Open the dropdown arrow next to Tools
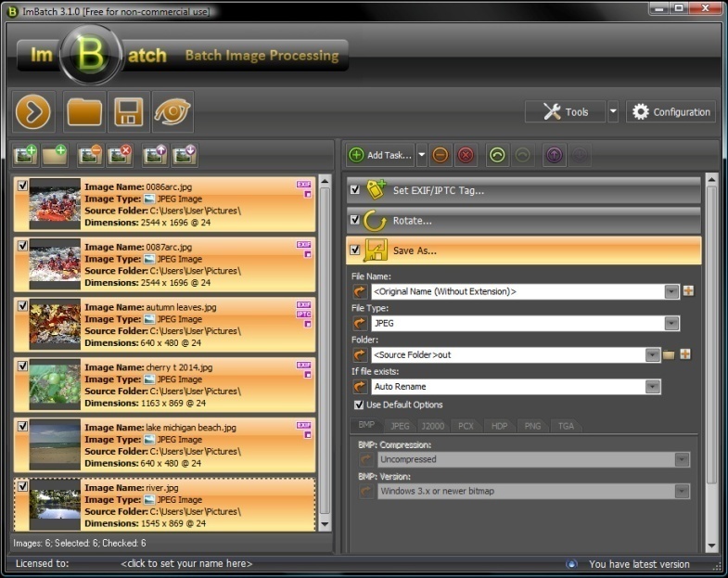 tap(613, 112)
